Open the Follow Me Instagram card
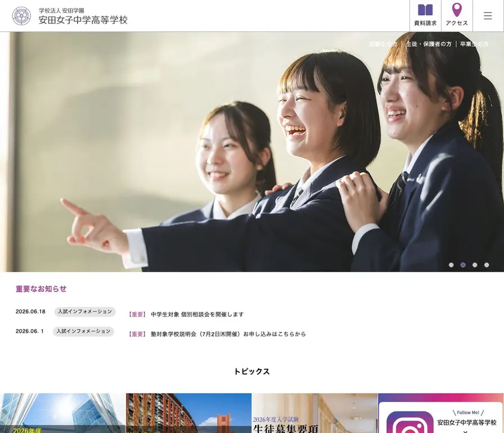The width and height of the screenshot is (504, 433). click(x=441, y=413)
